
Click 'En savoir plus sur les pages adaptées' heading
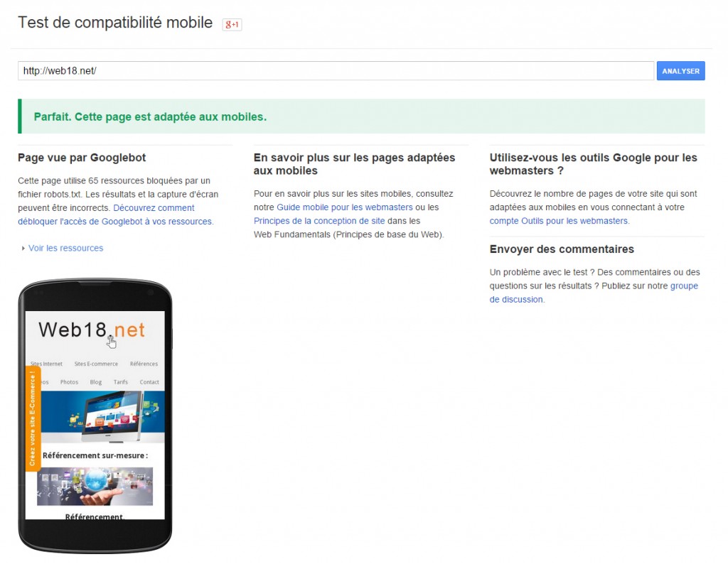pos(354,163)
